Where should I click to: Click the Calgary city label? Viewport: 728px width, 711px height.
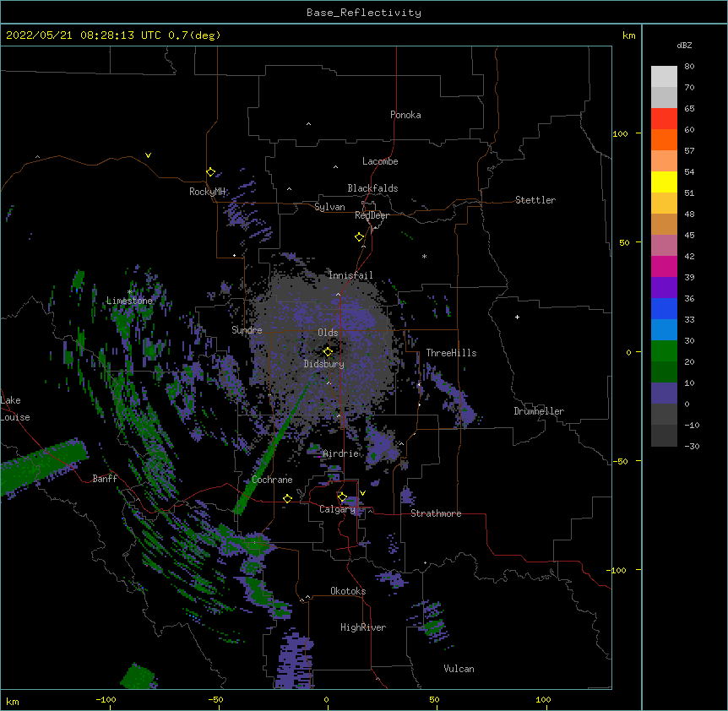pos(337,509)
